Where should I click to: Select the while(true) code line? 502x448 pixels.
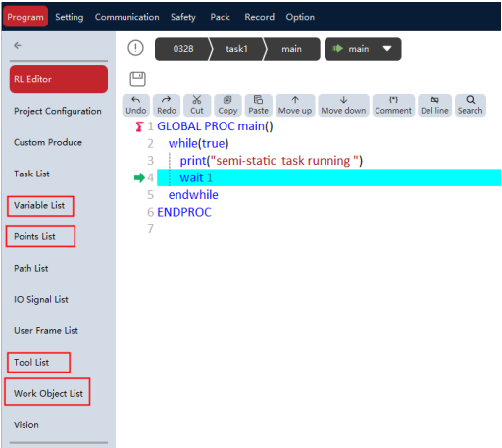[x=198, y=143]
